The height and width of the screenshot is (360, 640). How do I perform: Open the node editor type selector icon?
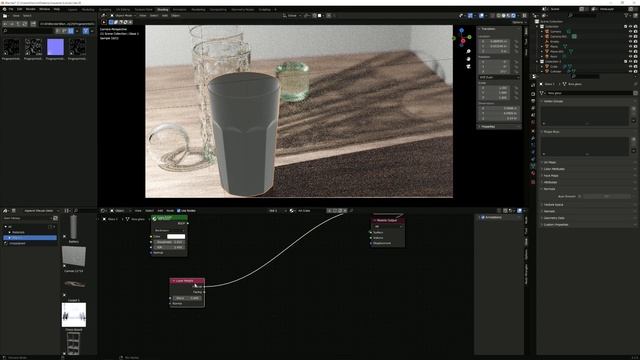103,211
